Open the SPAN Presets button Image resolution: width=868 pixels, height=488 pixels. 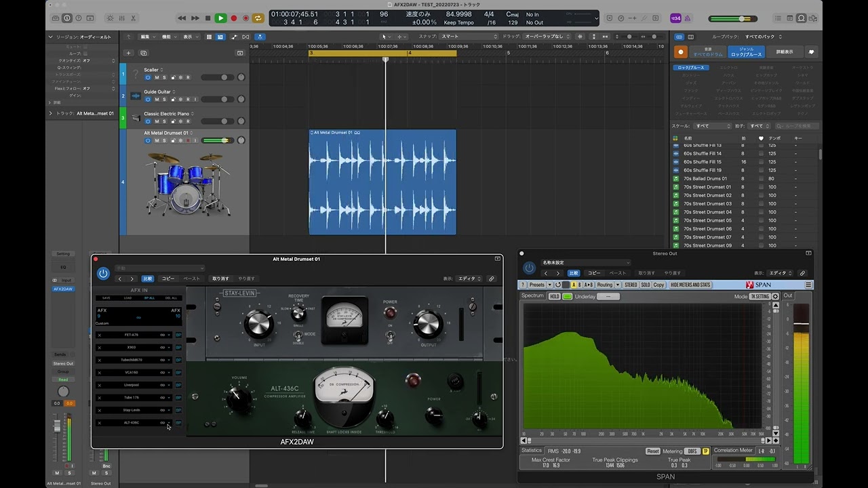tap(537, 285)
